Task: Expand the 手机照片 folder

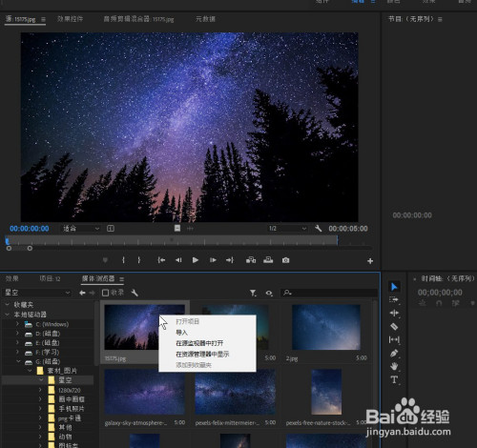Action: pos(40,408)
